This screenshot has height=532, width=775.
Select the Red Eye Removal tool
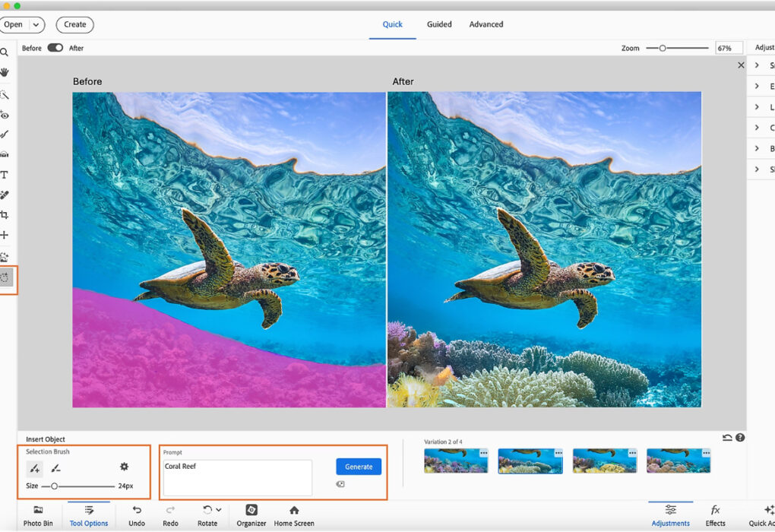click(5, 115)
